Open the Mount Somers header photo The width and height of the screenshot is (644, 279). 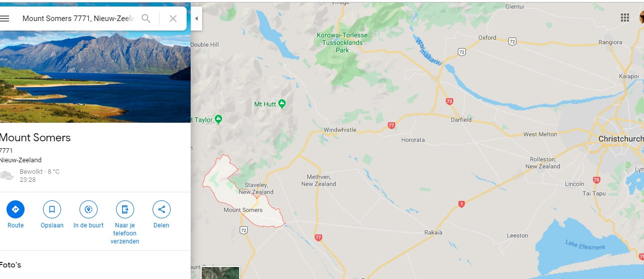95,77
